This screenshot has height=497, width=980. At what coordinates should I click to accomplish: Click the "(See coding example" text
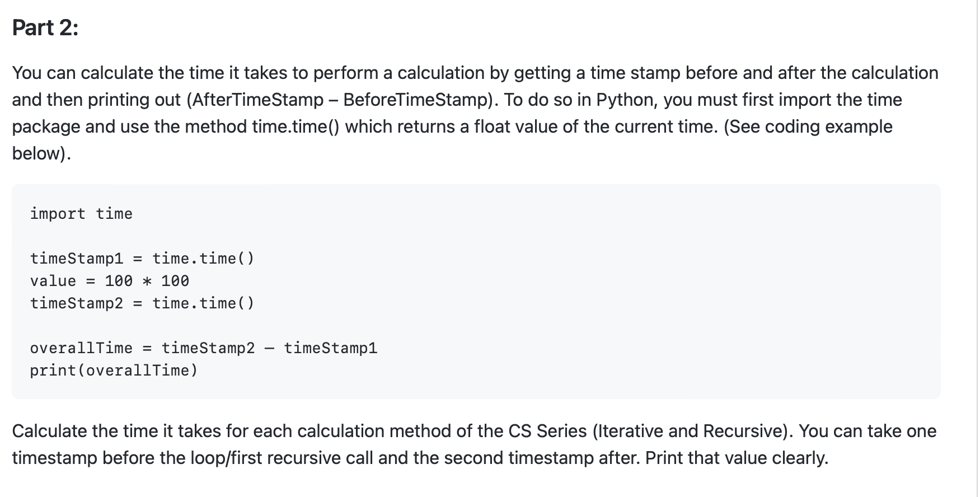point(808,126)
